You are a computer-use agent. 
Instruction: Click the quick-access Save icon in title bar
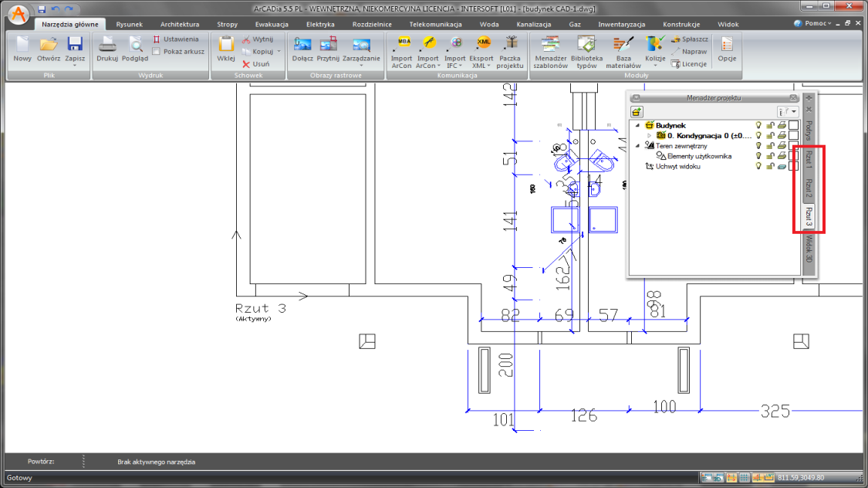[x=42, y=9]
